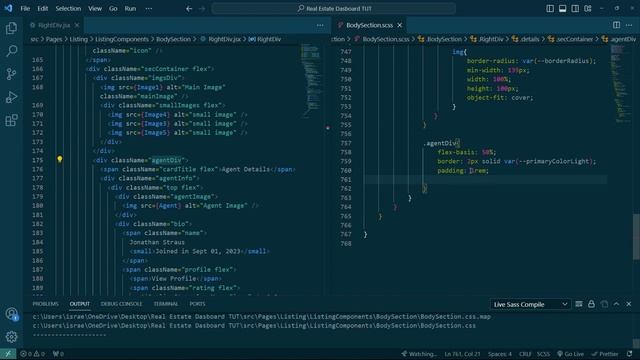640x360 pixels.
Task: Click the ports forwarded status item
Action: click(x=58, y=354)
